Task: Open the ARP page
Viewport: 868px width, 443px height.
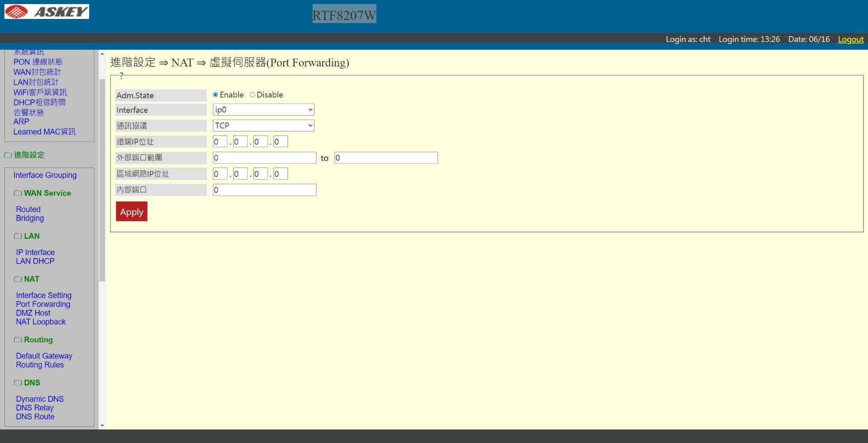Action: pos(21,121)
